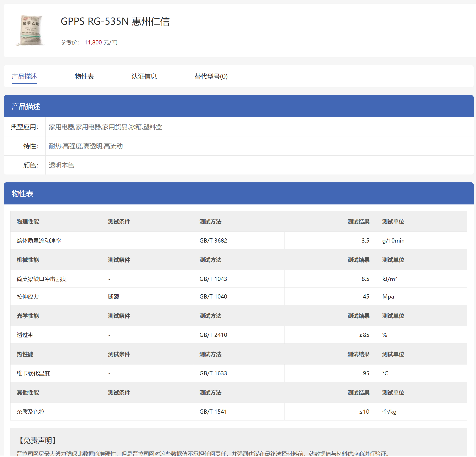The image size is (476, 457).
Task: Click the reference price 11,800 元/吨
Action: point(101,43)
